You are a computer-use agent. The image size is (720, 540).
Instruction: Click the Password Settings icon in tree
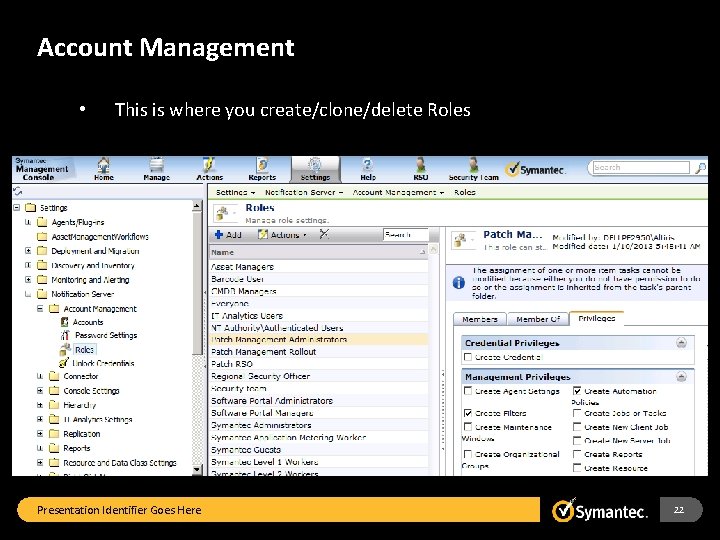[x=65, y=335]
